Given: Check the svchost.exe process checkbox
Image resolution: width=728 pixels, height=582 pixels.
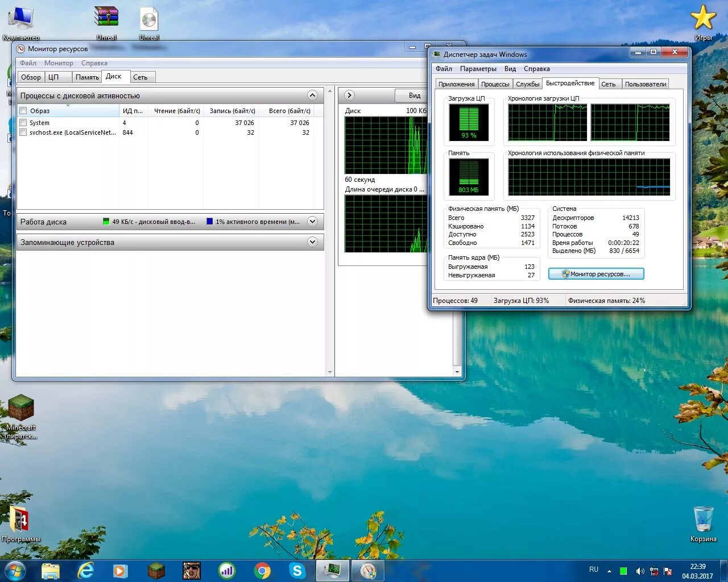Looking at the screenshot, I should (x=23, y=132).
